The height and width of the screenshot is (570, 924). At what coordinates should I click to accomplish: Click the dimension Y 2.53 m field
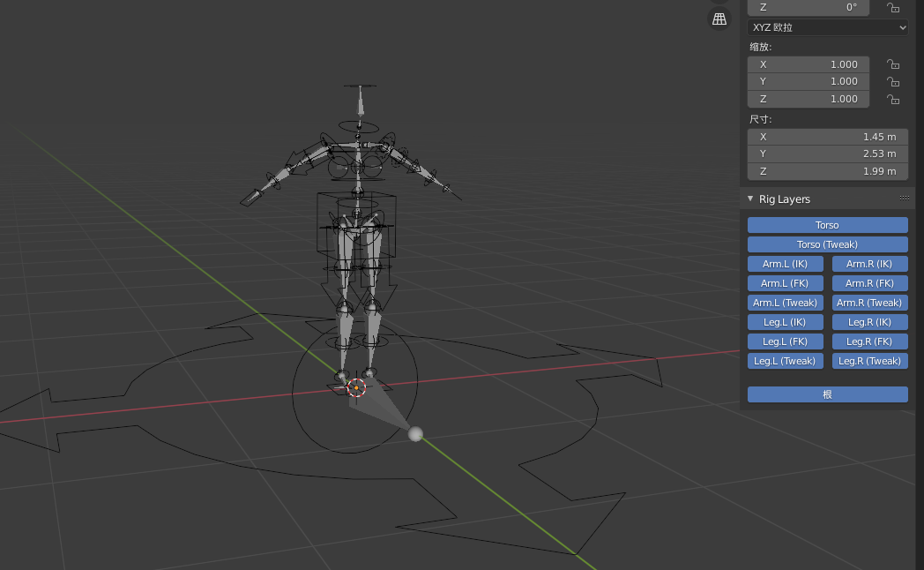[827, 154]
